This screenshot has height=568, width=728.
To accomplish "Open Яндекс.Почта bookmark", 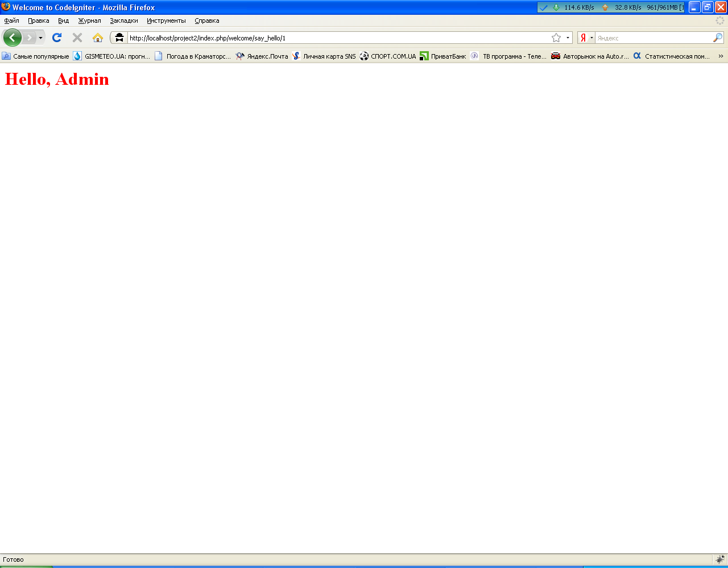I will point(262,56).
